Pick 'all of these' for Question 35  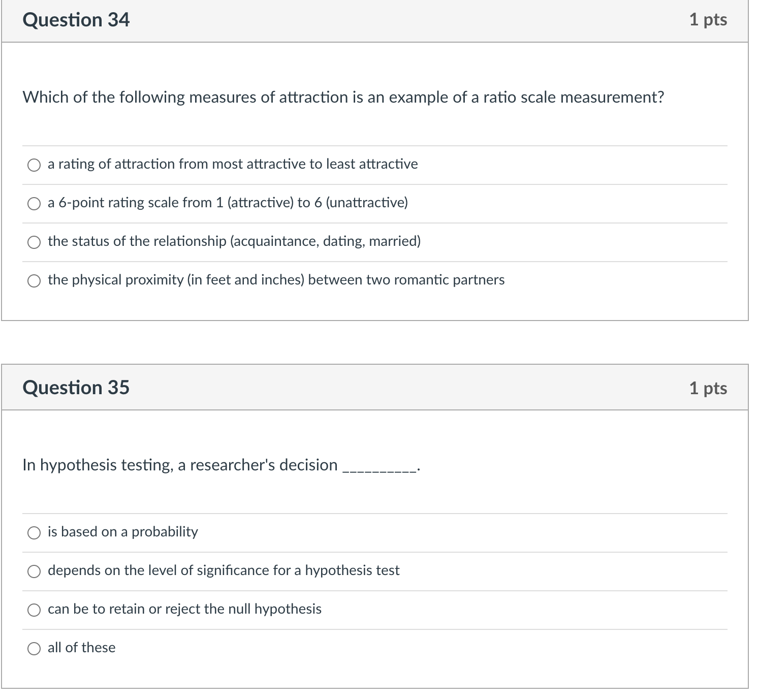34,648
